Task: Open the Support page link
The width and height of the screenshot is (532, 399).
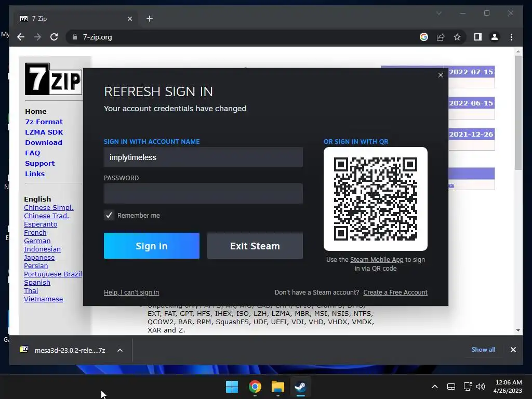Action: [x=39, y=163]
